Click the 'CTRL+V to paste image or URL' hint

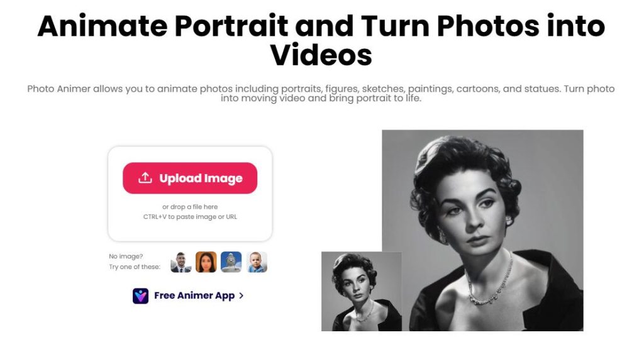[190, 216]
